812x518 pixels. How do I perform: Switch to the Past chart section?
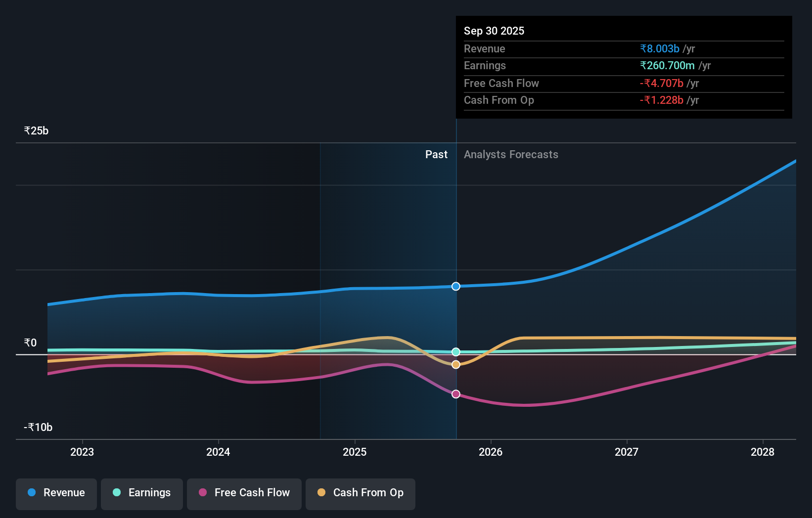click(x=436, y=154)
